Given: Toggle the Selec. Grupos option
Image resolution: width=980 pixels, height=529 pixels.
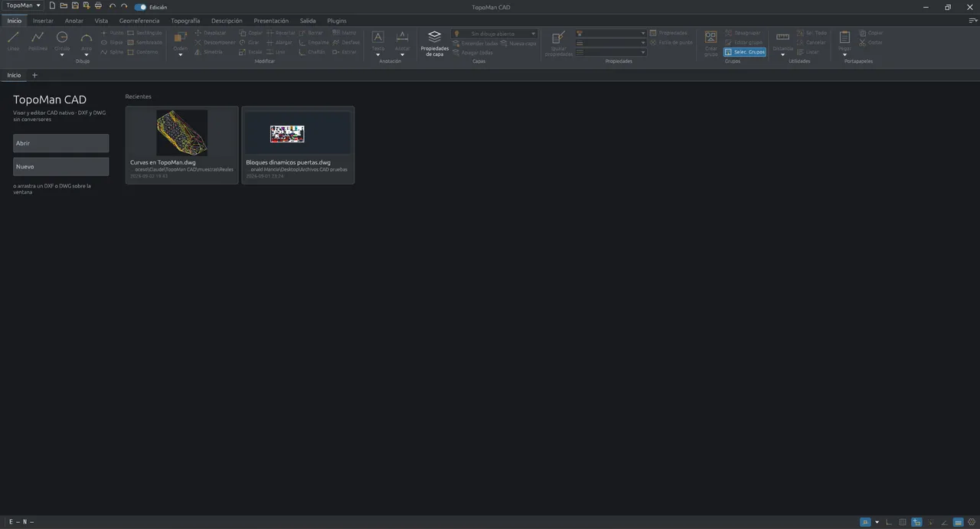Looking at the screenshot, I should coord(744,52).
